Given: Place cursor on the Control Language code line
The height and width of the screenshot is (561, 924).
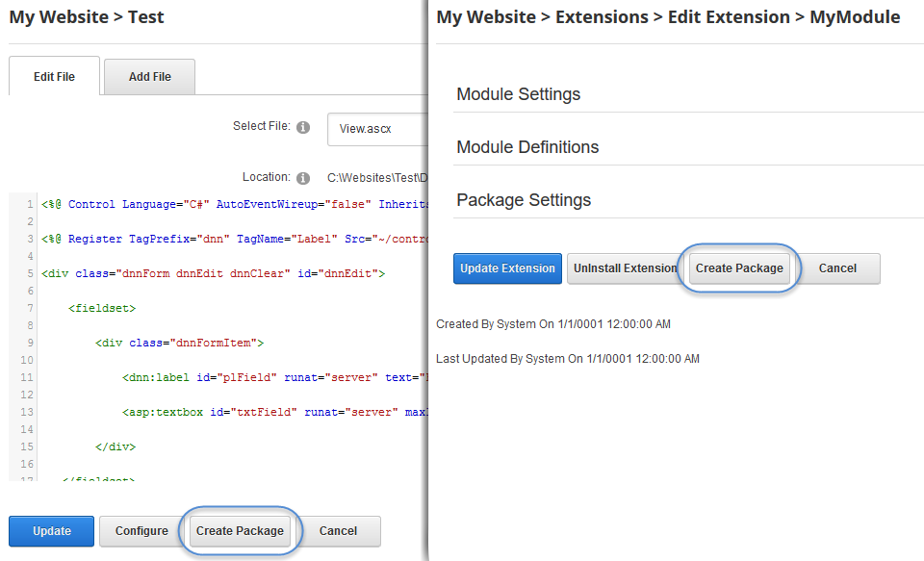Looking at the screenshot, I should pyautogui.click(x=231, y=204).
